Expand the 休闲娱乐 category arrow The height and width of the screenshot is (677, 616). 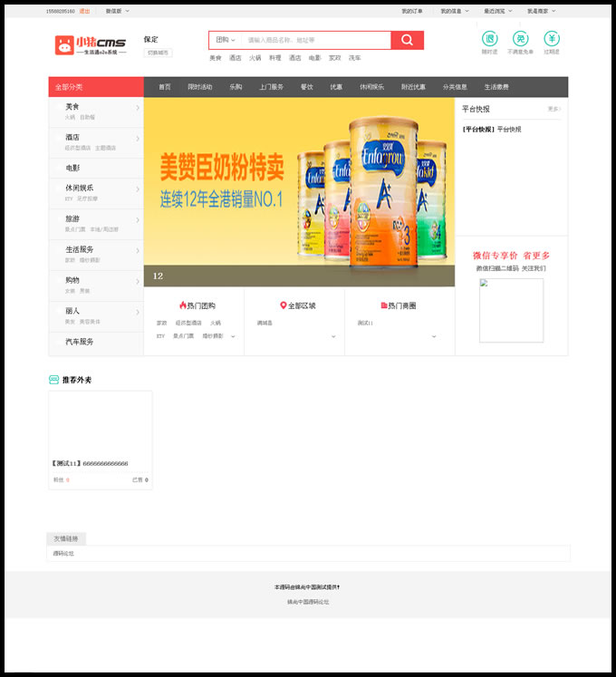138,189
